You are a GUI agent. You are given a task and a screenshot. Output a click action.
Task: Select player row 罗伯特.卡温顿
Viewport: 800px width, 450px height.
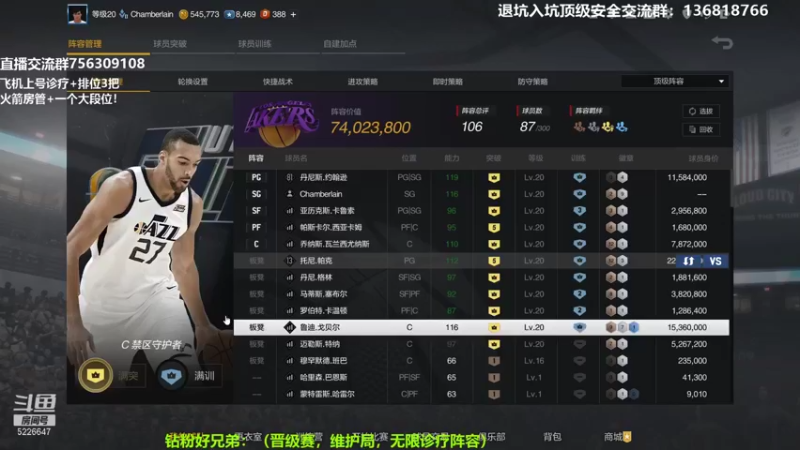[x=481, y=311]
